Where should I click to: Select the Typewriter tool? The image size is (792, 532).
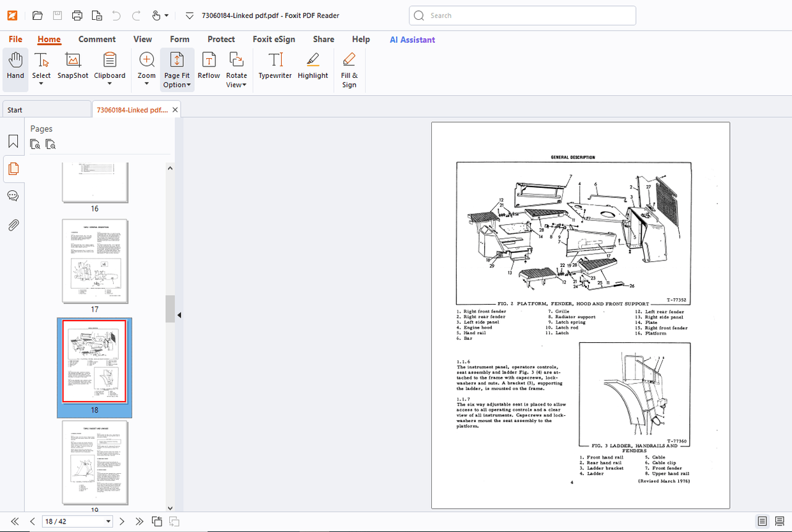click(275, 69)
